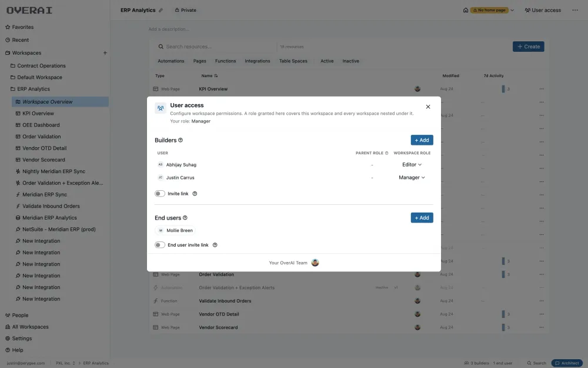The image size is (588, 368).
Task: Open the top-right three-dot menu
Action: 575,10
